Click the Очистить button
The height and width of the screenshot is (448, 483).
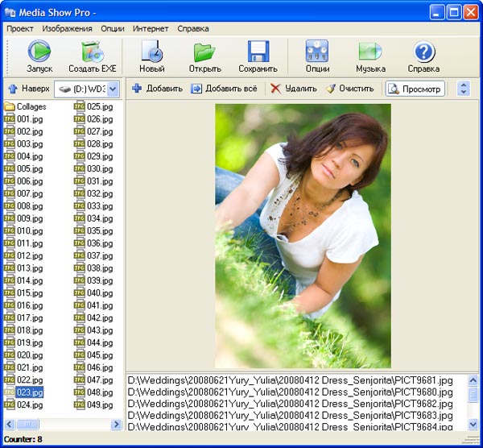(x=349, y=89)
